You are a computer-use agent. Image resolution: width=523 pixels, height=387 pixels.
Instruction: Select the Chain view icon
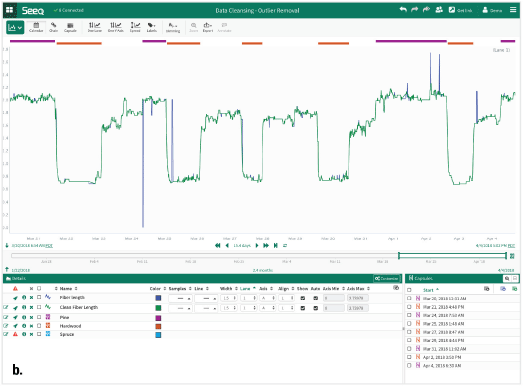pos(53,27)
